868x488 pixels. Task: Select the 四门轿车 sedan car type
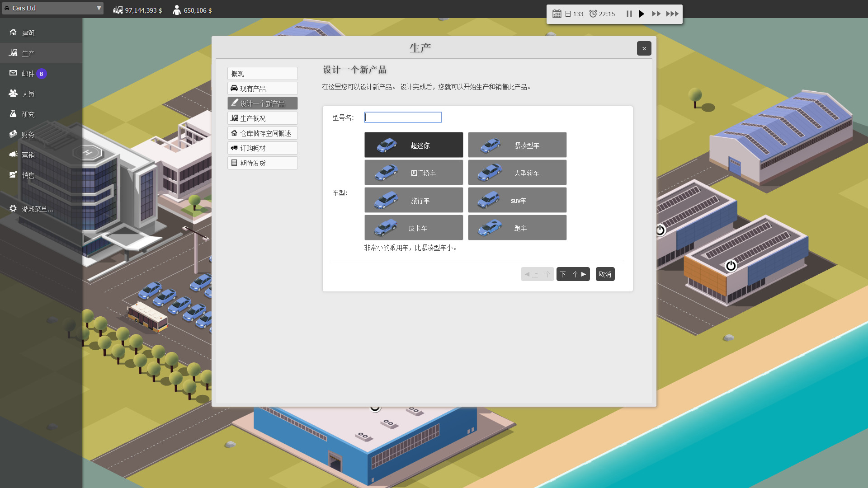coord(414,173)
